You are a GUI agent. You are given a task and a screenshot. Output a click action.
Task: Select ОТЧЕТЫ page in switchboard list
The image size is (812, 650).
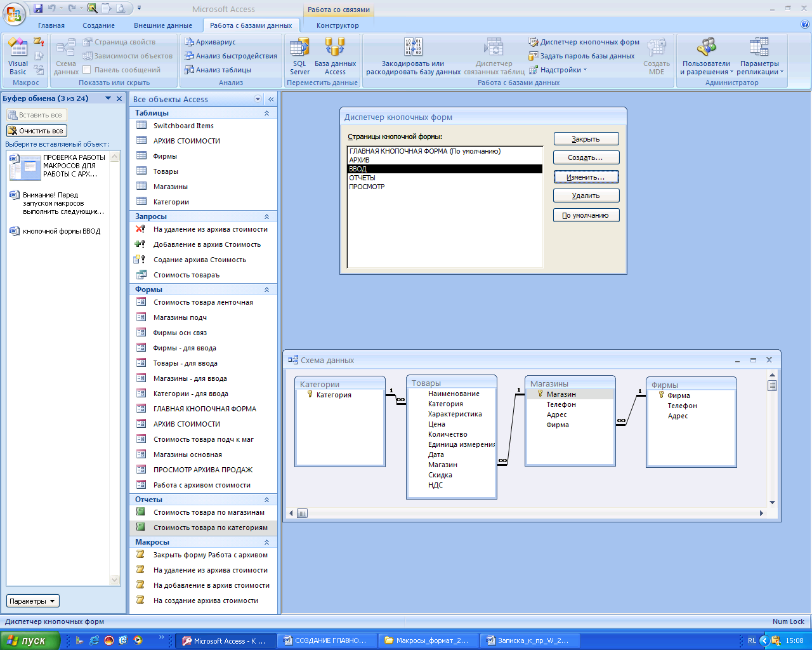(x=445, y=178)
